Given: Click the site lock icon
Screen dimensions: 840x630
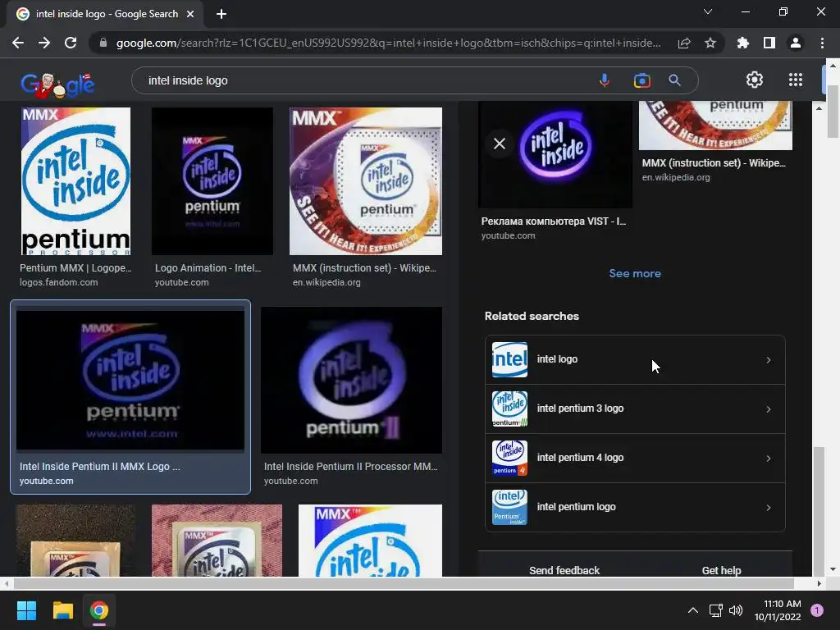Looking at the screenshot, I should coord(103,43).
